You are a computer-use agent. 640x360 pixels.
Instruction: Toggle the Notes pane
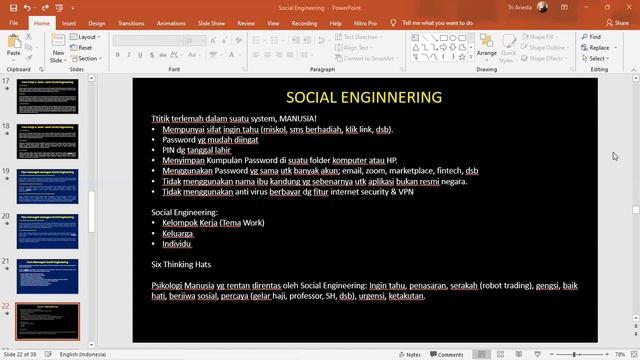(x=410, y=355)
